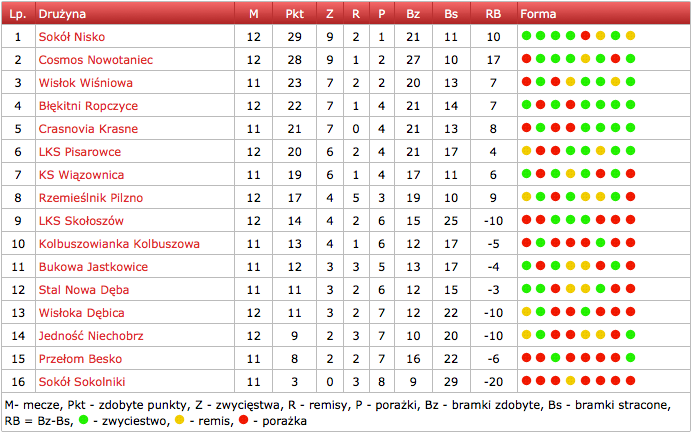Click last form dot for Rzemieślnik Pilzno

(x=630, y=198)
